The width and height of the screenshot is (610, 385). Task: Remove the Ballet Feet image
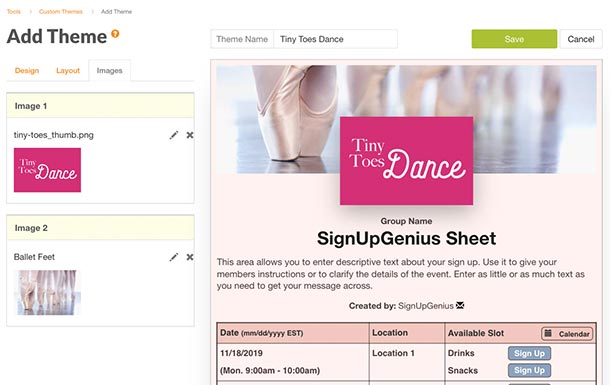coord(190,257)
